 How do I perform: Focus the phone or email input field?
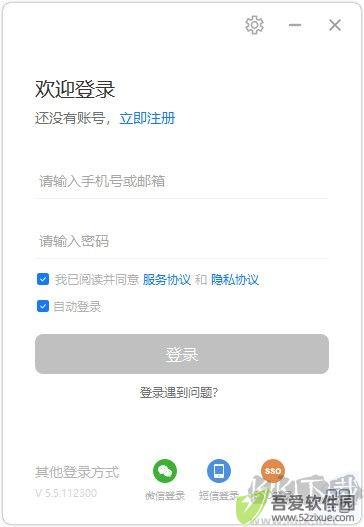click(182, 181)
